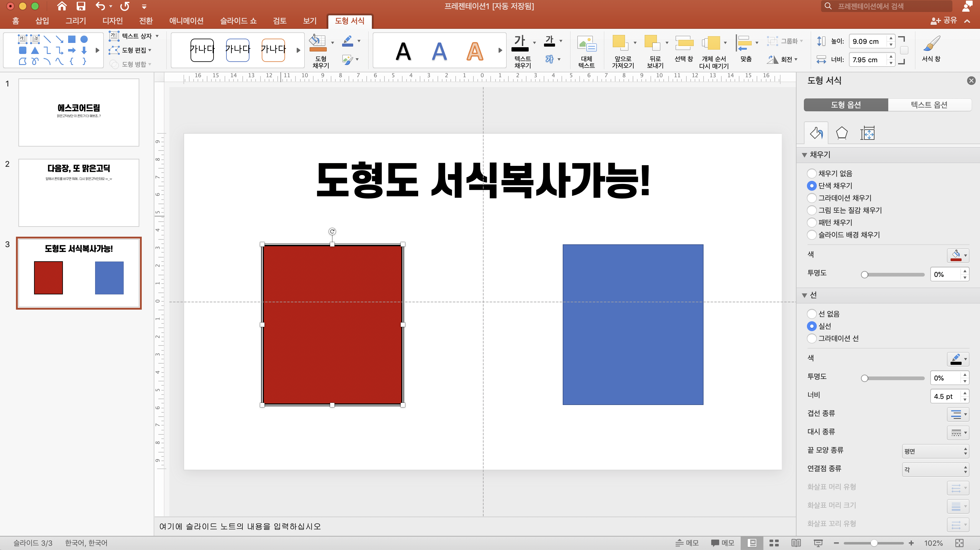The width and height of the screenshot is (980, 550).
Task: Open the 디자인 ribbon tab
Action: 112,21
